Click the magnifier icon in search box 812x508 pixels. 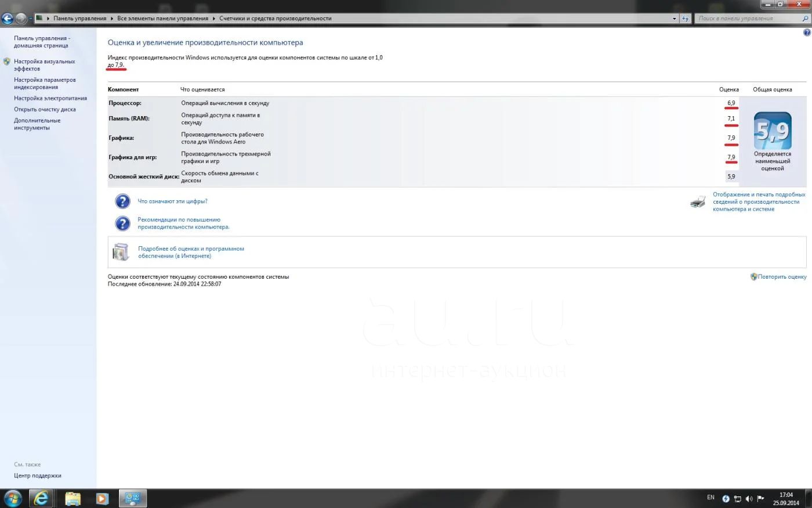805,19
